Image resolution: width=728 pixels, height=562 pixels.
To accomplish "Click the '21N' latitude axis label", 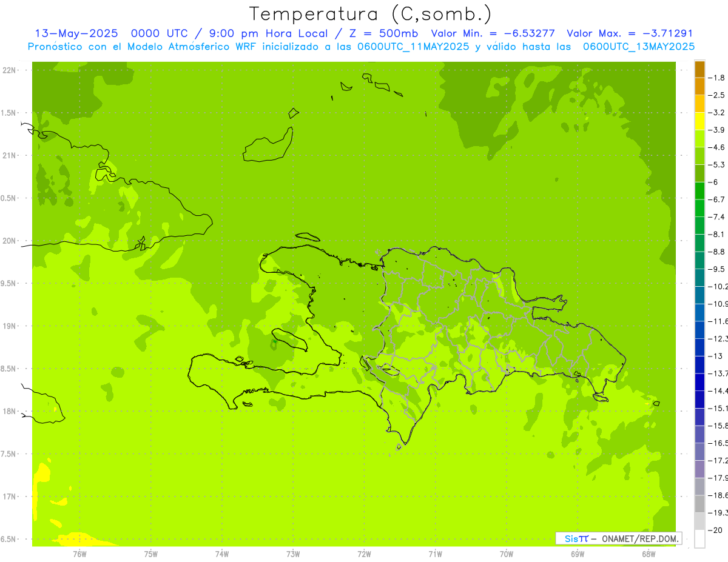I will (x=9, y=155).
